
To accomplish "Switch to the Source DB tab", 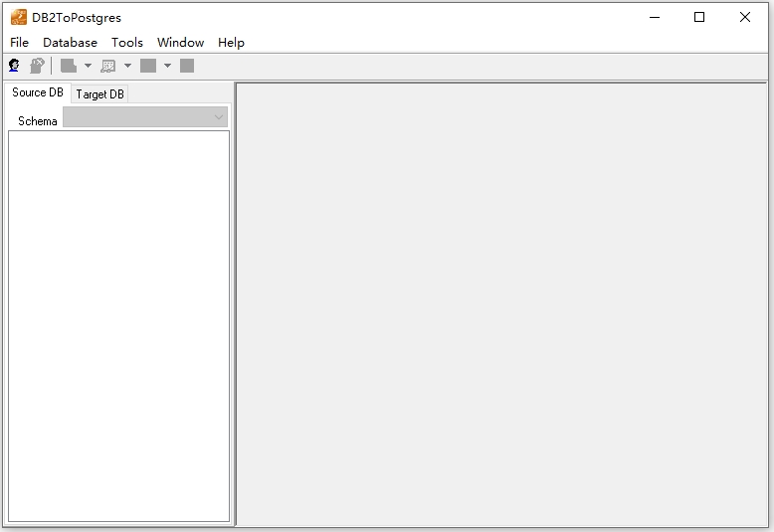I will tap(38, 92).
